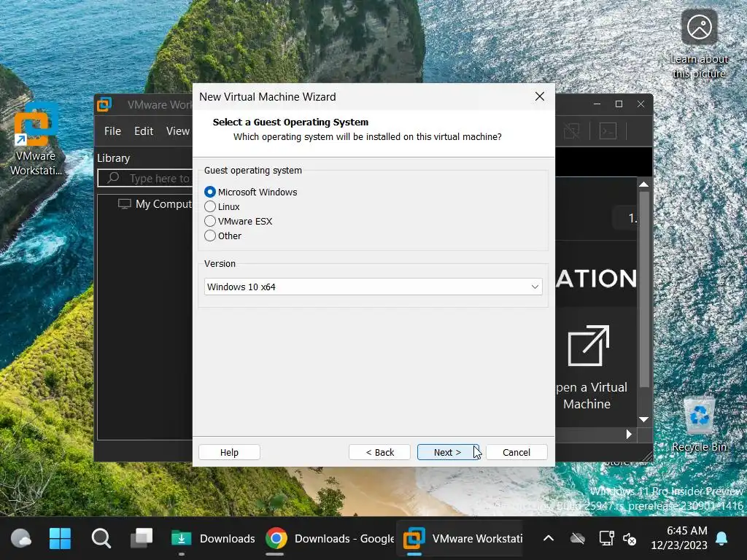This screenshot has width=747, height=560.
Task: Click the console view toolbar icon in VMware
Action: pyautogui.click(x=608, y=131)
